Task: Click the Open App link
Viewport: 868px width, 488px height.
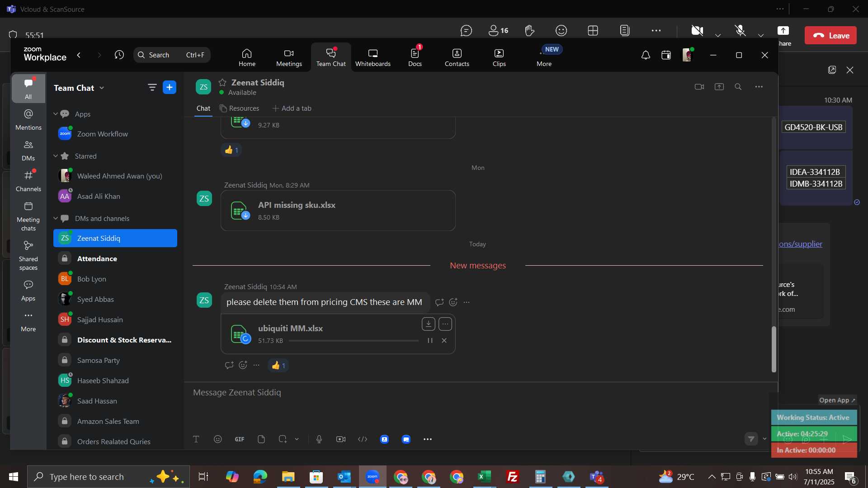Action: (x=837, y=400)
